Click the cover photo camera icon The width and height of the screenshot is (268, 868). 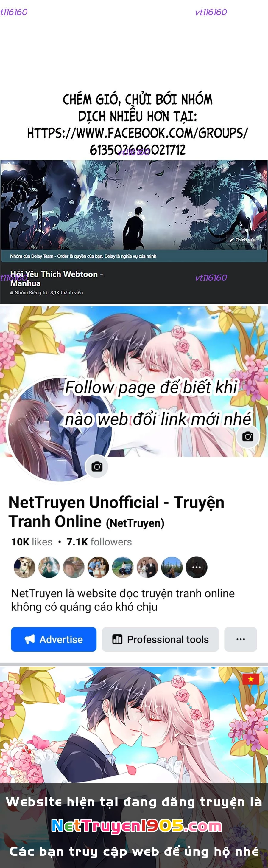pyautogui.click(x=248, y=437)
